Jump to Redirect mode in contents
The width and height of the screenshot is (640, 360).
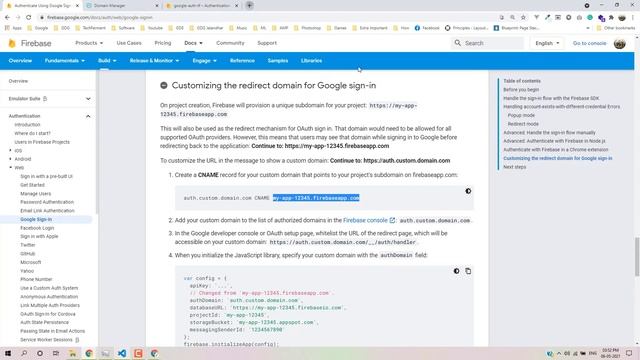[523, 124]
